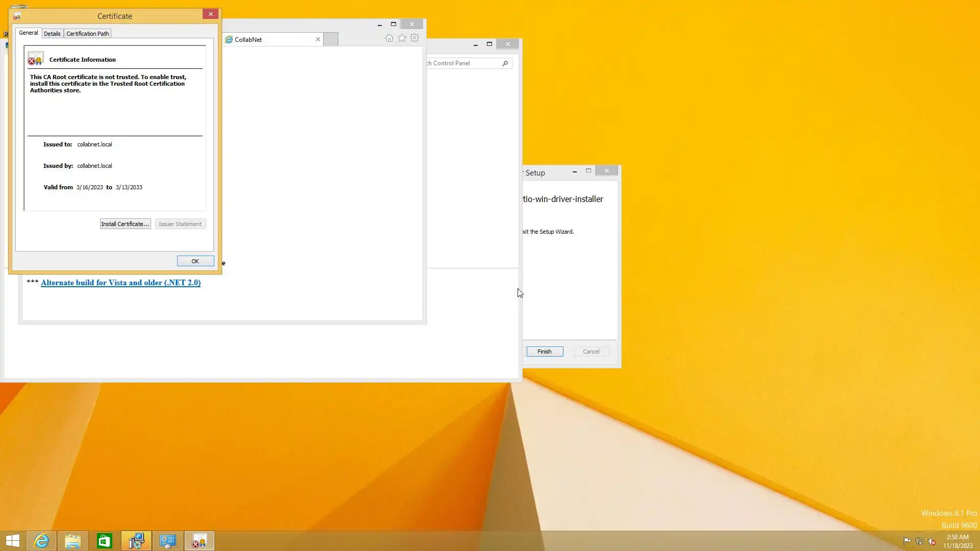The image size is (980, 551).
Task: Click the muted volume tray icon
Action: coord(932,541)
